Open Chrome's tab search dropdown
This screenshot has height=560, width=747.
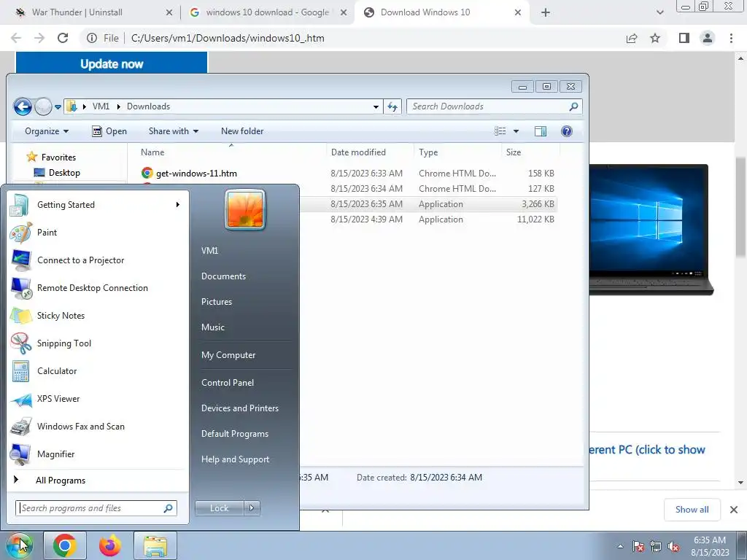(659, 12)
